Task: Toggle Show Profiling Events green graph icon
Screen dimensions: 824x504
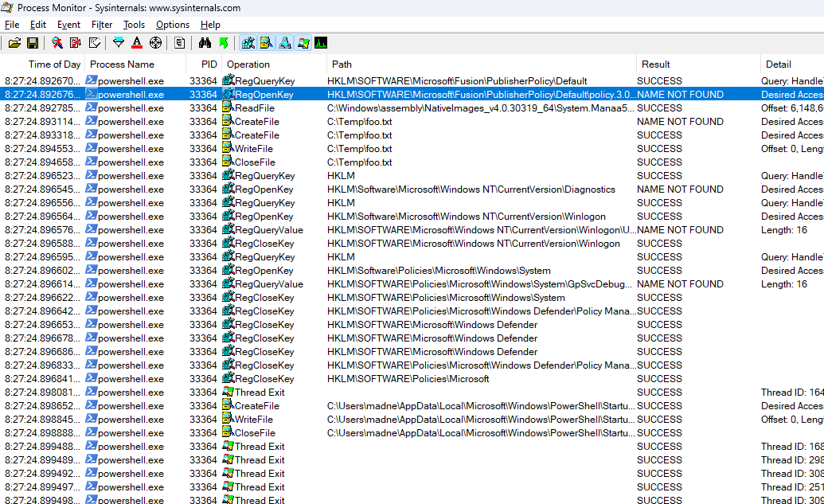Action: pos(321,43)
